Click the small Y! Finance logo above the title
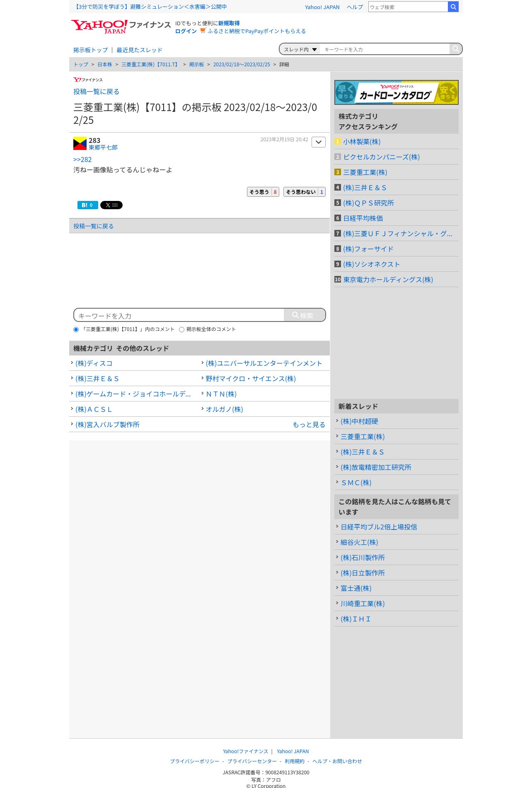Image resolution: width=532 pixels, height=788 pixels. click(x=88, y=80)
